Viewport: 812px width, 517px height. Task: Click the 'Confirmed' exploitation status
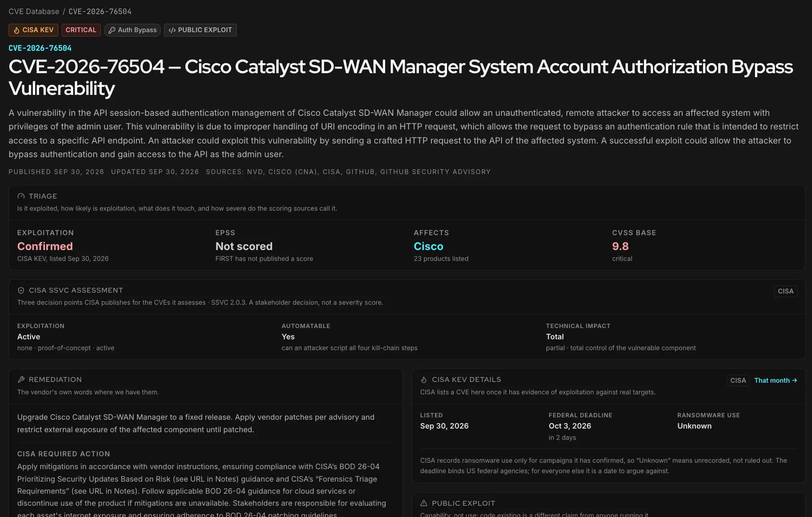click(45, 246)
